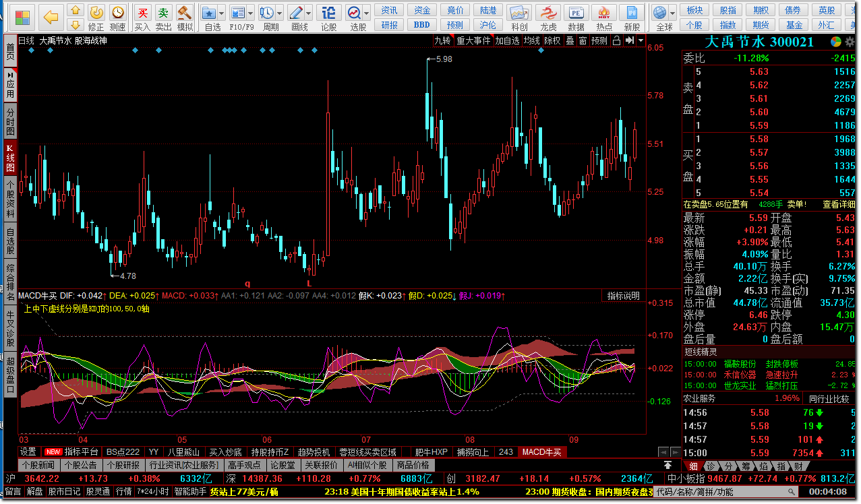
Task: Open the F10/F9 company info icon
Action: (x=238, y=12)
